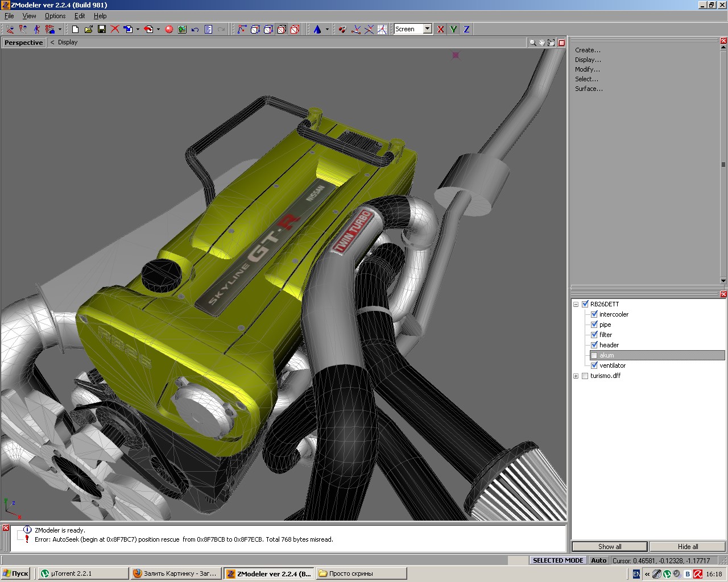
Task: Uncheck the header checkbox
Action: (594, 345)
